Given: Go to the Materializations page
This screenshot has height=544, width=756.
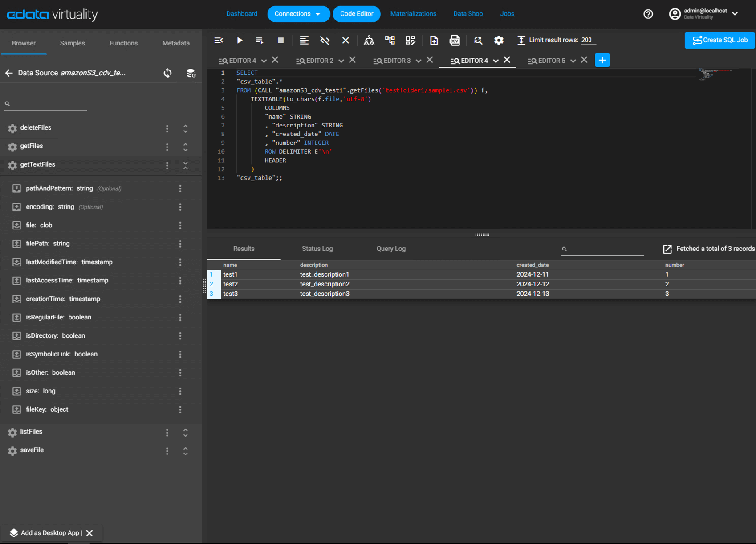Looking at the screenshot, I should pyautogui.click(x=413, y=14).
